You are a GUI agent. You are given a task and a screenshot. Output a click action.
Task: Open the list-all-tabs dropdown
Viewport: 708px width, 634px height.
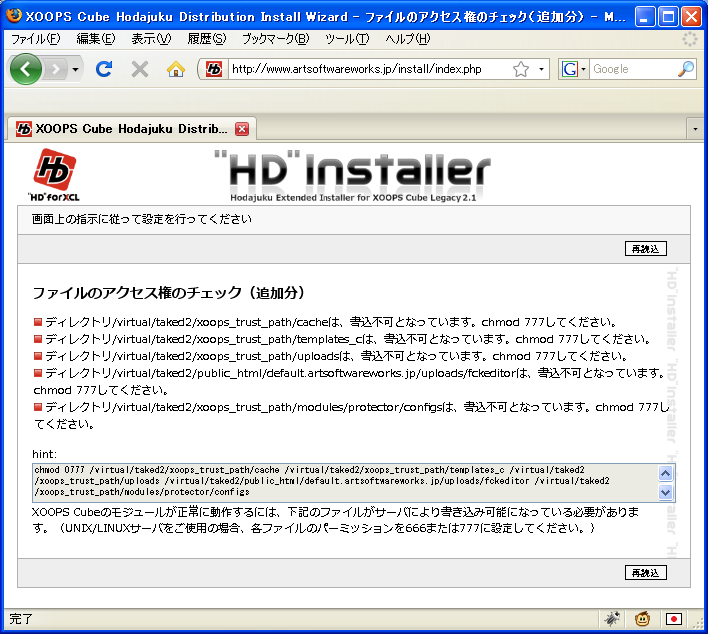(x=695, y=129)
